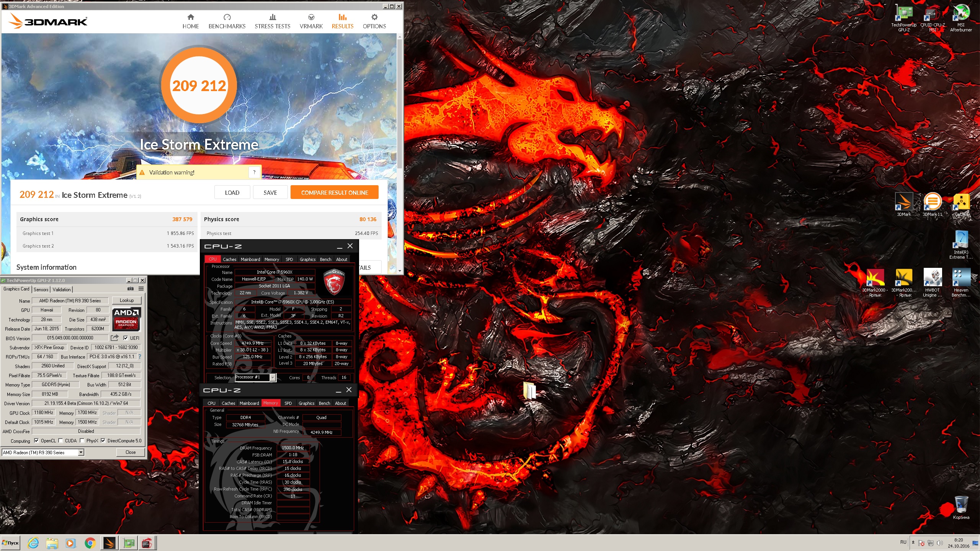Open Mainboard tab in upper CPU-Z

coord(250,259)
